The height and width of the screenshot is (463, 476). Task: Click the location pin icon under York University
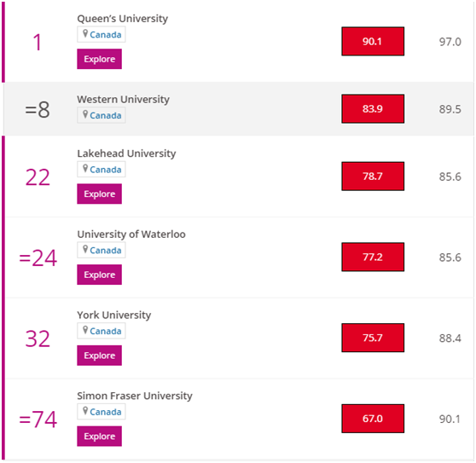coord(85,330)
